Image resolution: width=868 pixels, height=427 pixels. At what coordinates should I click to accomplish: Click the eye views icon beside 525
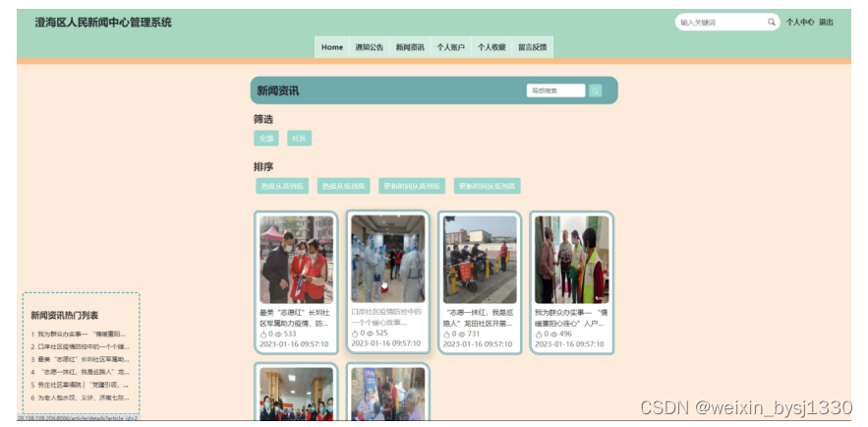[x=370, y=334]
